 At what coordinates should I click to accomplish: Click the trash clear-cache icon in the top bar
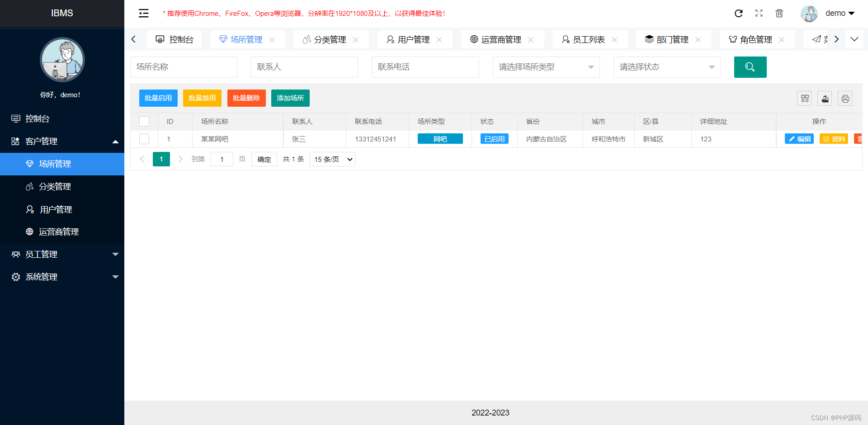779,13
